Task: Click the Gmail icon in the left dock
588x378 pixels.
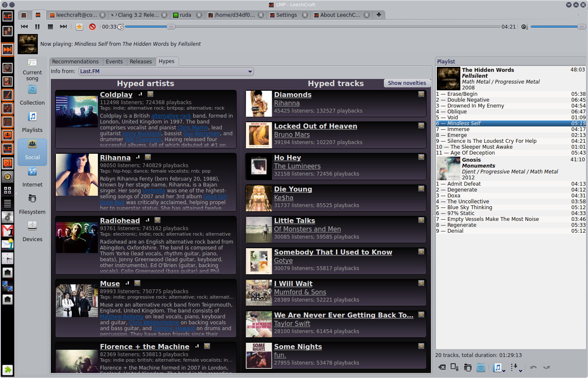Action: tap(8, 231)
